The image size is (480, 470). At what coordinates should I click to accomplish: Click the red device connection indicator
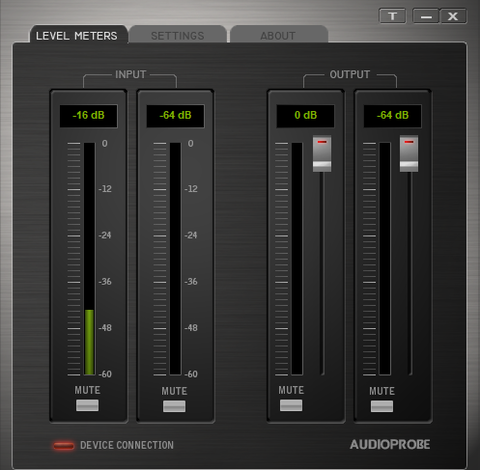tap(64, 446)
